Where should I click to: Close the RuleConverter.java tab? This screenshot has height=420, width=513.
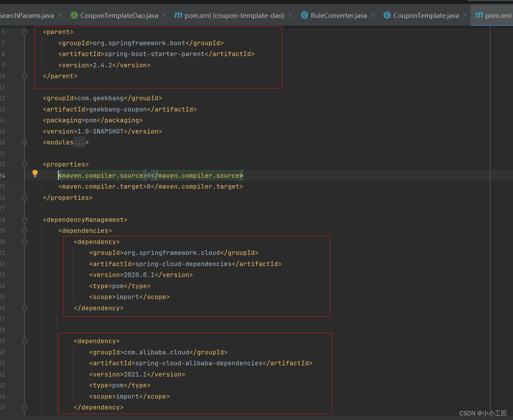click(x=373, y=15)
